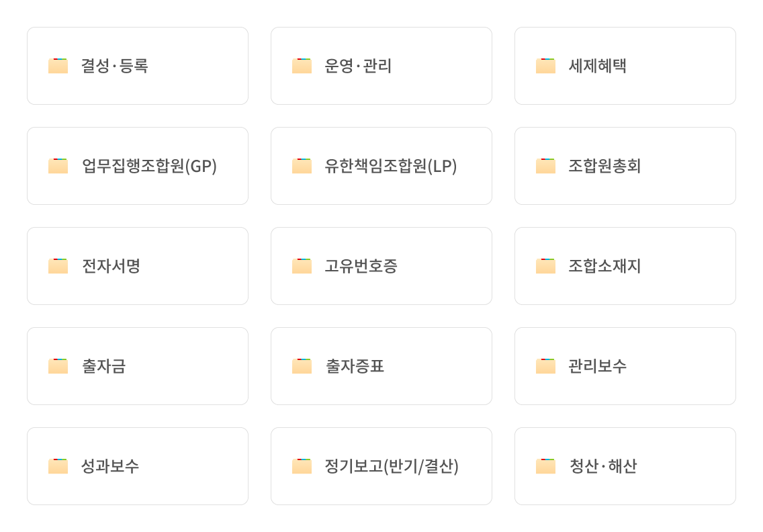Select the folder icon for 세제혜택
The image size is (763, 532).
click(545, 66)
